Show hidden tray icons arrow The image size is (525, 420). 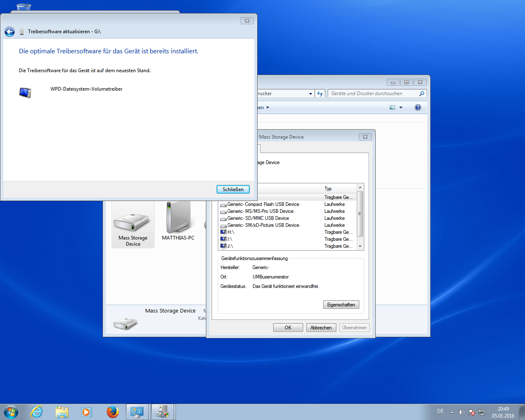(x=452, y=412)
